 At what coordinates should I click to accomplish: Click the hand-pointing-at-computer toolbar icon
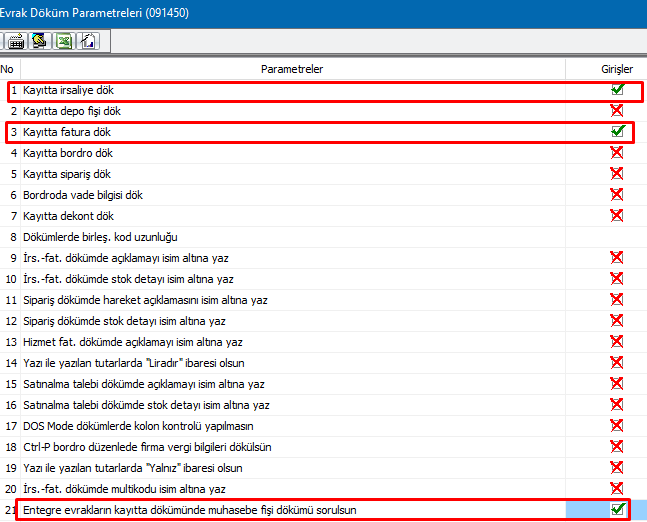pos(40,41)
